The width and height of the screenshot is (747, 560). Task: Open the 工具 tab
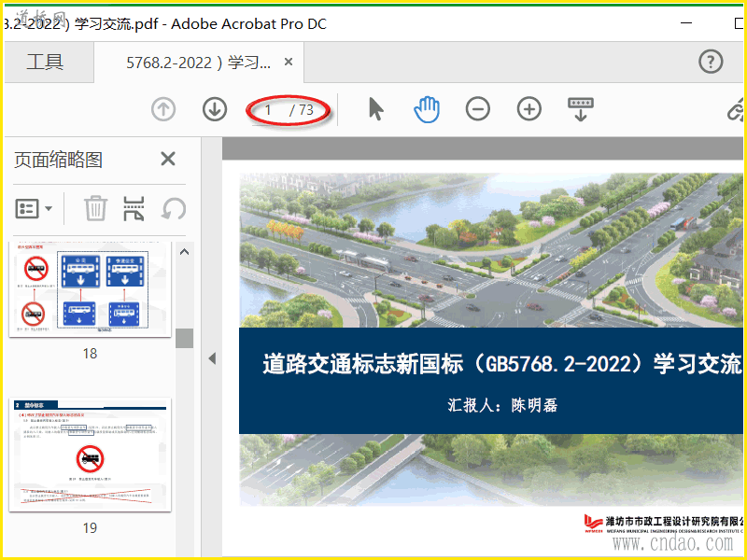tap(45, 62)
